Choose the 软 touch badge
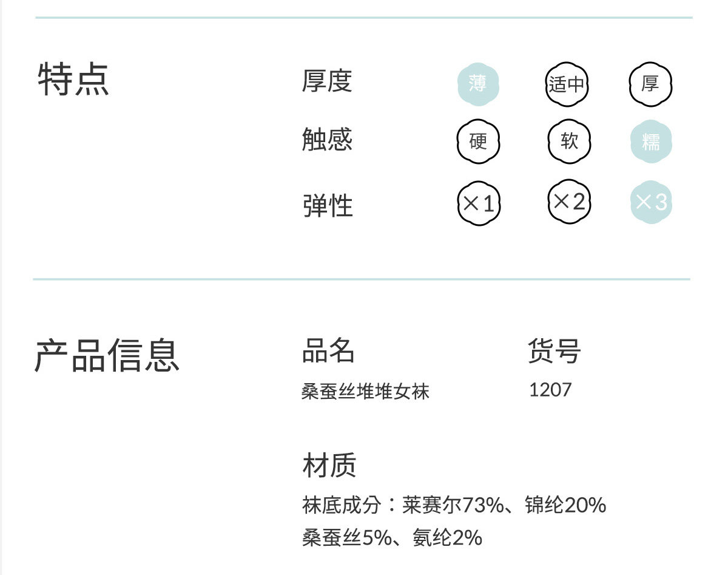The image size is (728, 575). (569, 142)
